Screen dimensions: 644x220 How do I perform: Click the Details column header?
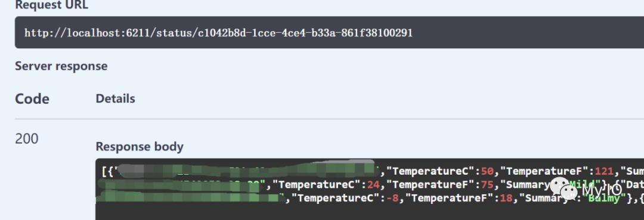[116, 98]
